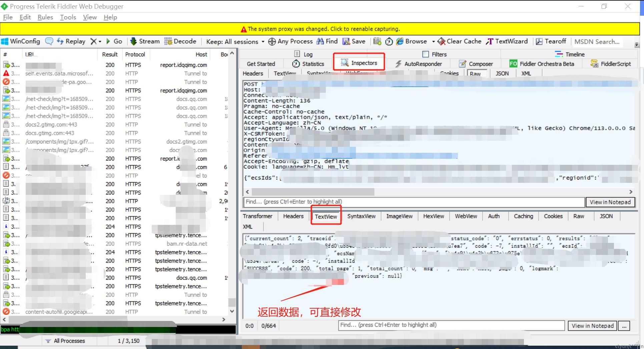Open the TextWizard tool
This screenshot has width=644, height=349.
tap(507, 41)
